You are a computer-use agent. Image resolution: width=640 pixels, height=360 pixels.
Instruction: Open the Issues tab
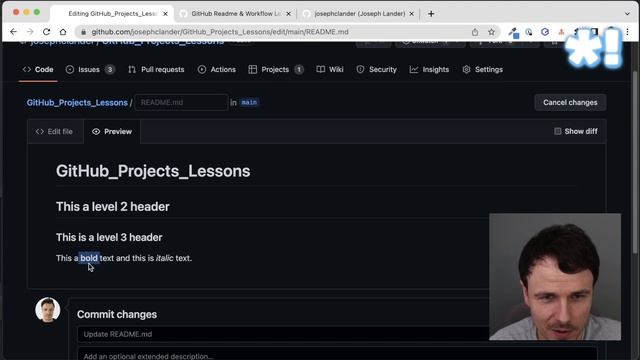[90, 69]
